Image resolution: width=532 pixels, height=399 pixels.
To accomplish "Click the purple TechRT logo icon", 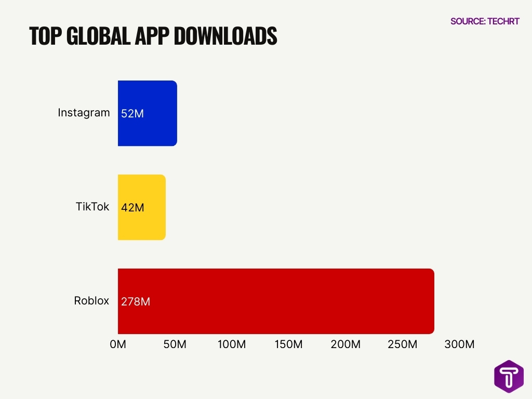I will click(x=508, y=376).
